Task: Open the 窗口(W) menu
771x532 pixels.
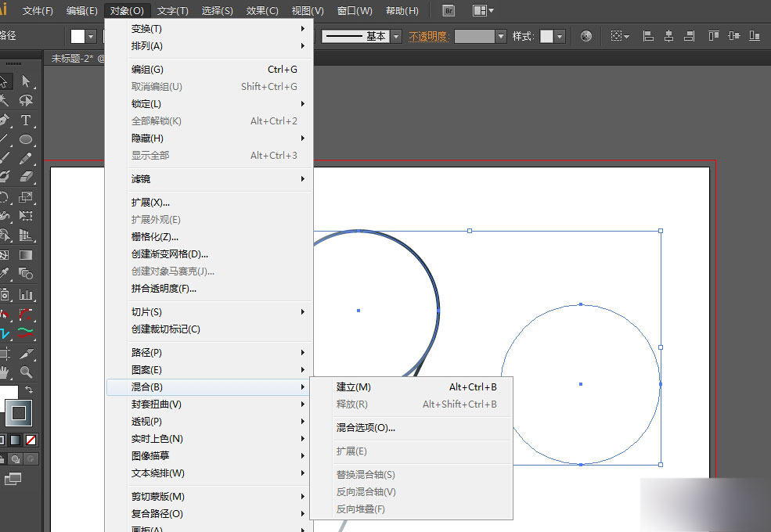Action: point(354,11)
